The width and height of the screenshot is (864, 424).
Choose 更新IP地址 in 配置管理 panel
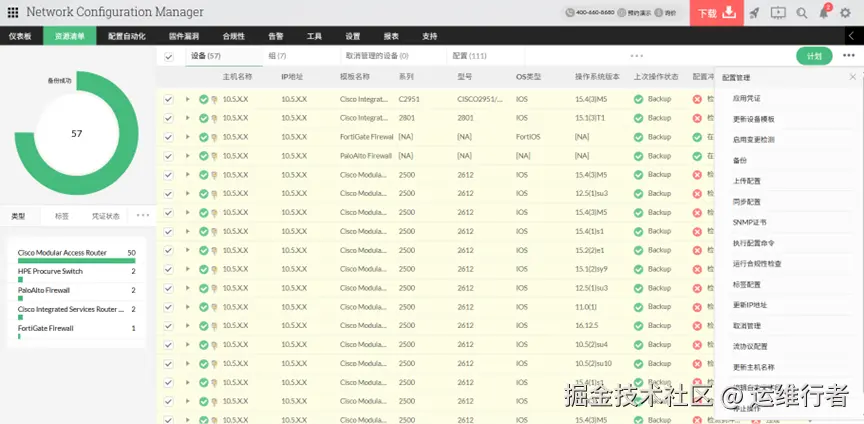point(750,305)
